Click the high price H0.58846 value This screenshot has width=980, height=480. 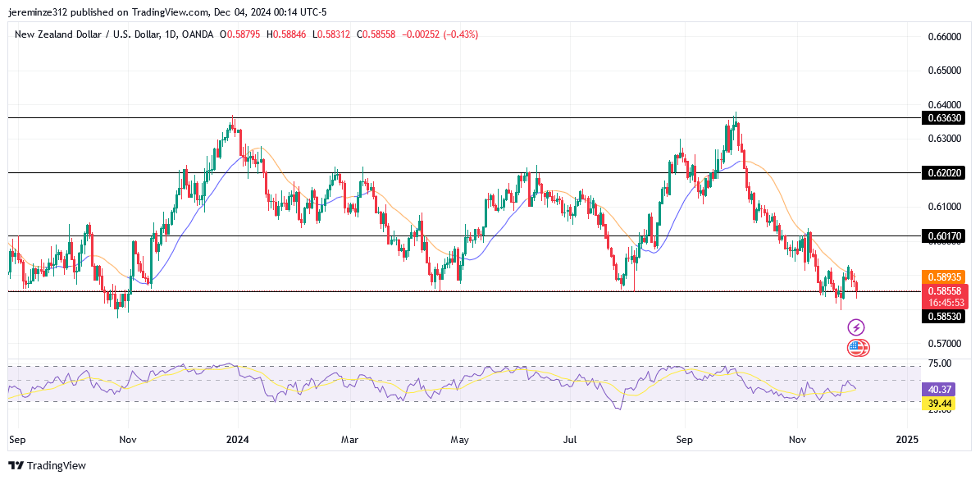287,35
